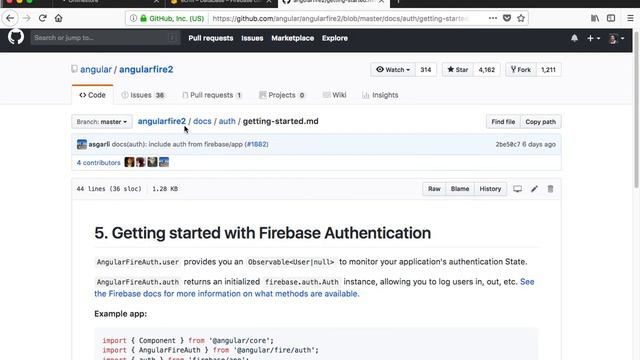Screen dimensions: 640x360
Task: Click the first contributor avatar
Action: pos(129,162)
